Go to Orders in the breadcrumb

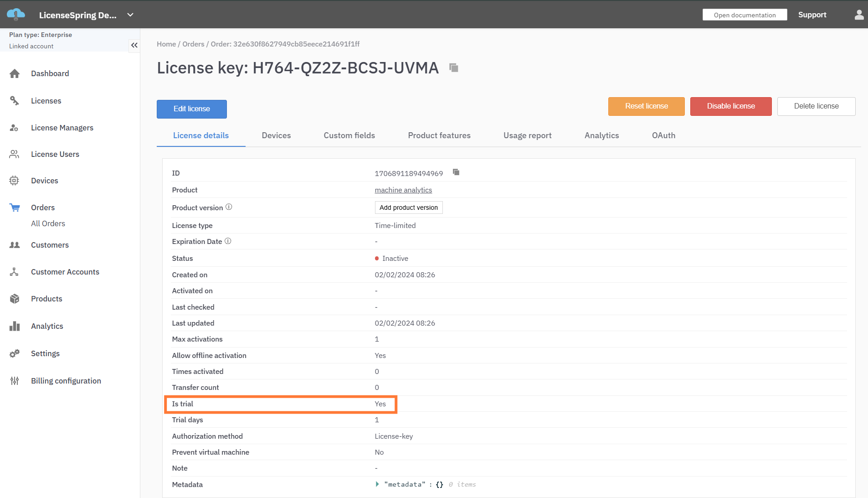click(x=193, y=44)
